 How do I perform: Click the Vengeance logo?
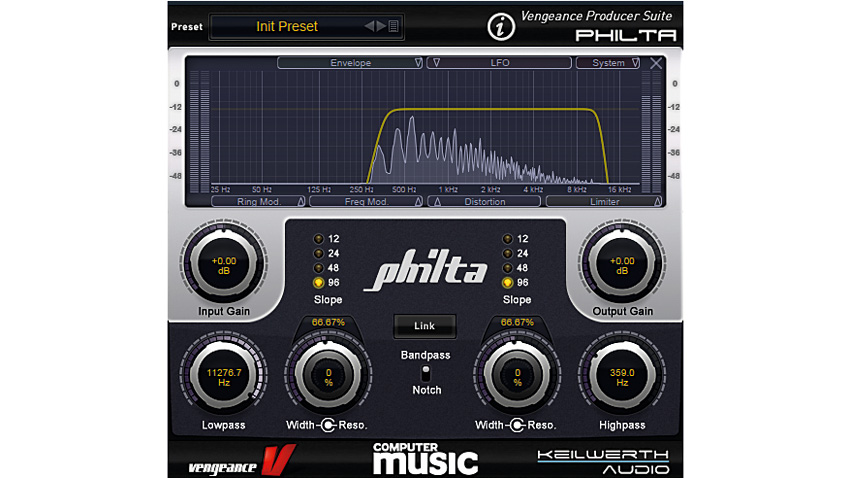[x=242, y=462]
